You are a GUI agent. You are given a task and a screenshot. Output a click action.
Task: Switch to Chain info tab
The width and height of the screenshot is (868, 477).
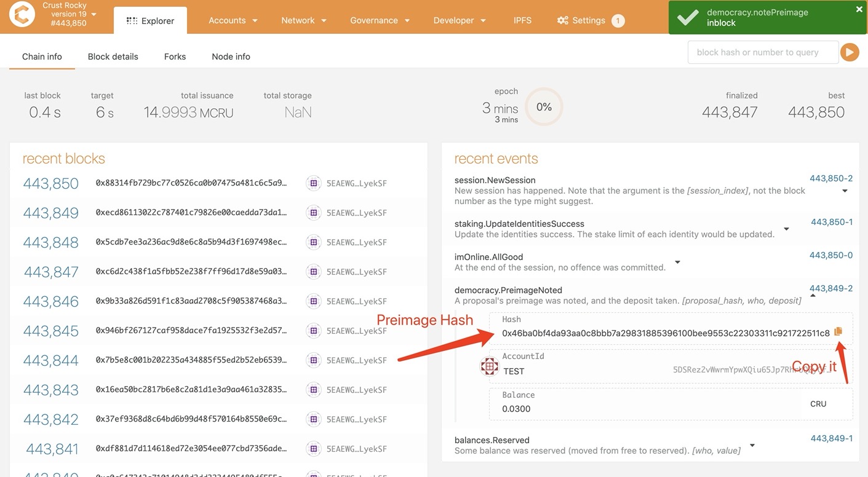42,57
